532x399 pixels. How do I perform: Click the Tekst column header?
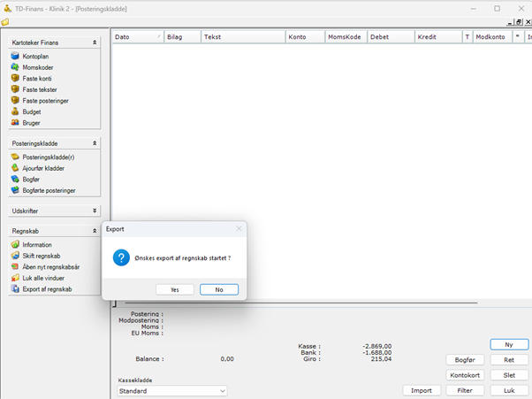[x=243, y=37]
